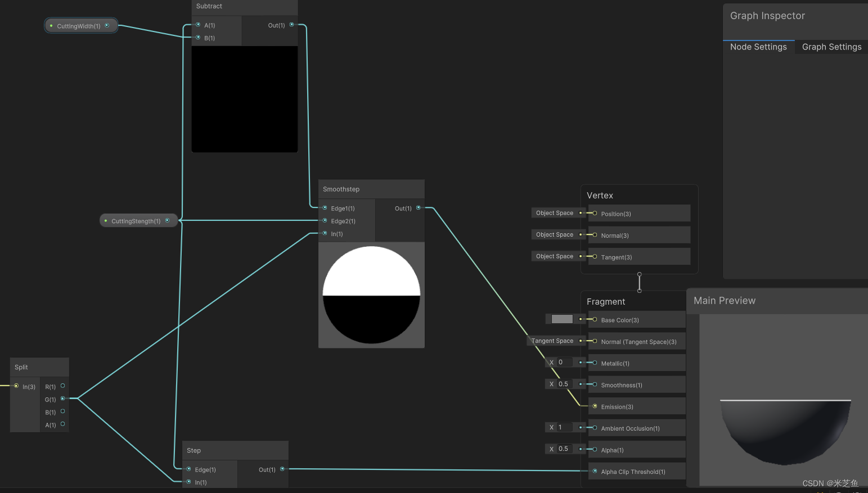Viewport: 868px width, 493px height.
Task: Click the Emission(3) port icon in the Fragment block
Action: (x=595, y=406)
